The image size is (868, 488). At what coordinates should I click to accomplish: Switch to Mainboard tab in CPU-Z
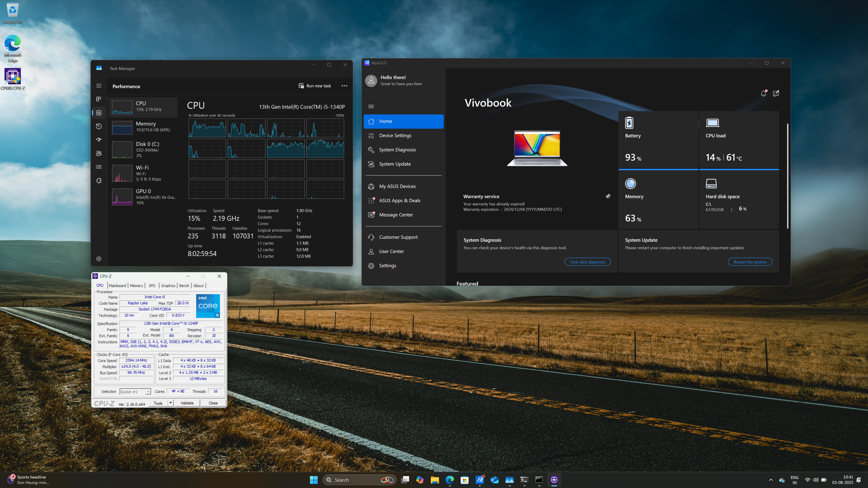pyautogui.click(x=118, y=286)
